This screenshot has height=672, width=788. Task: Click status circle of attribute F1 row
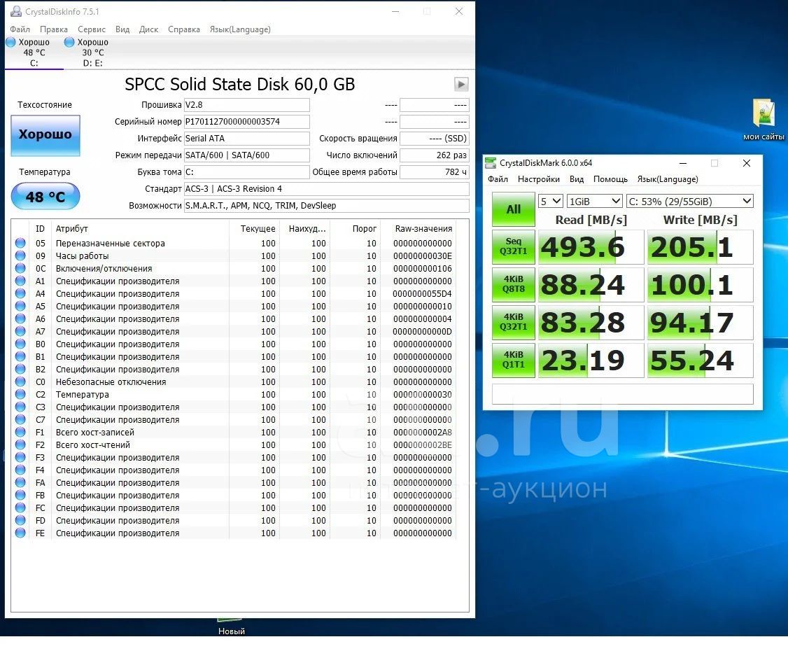(x=20, y=433)
